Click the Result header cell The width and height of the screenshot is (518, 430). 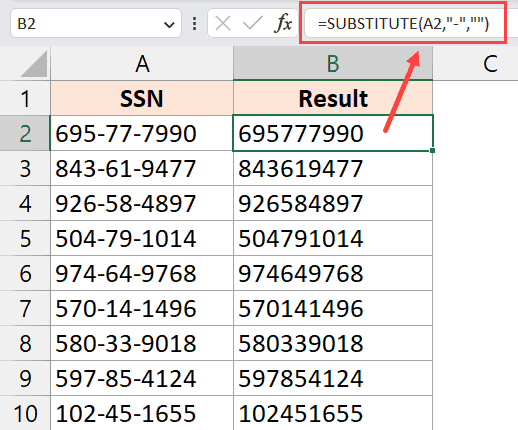click(333, 98)
